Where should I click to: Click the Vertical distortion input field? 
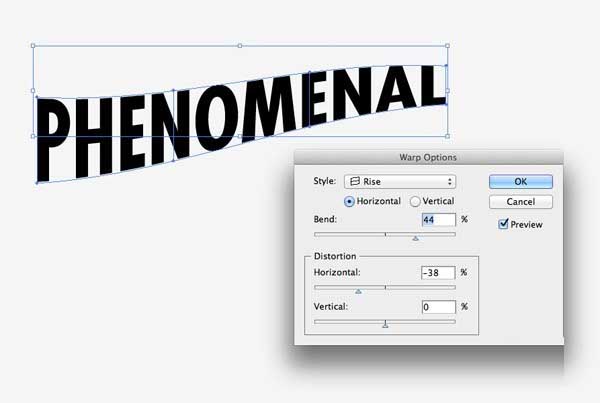[439, 307]
